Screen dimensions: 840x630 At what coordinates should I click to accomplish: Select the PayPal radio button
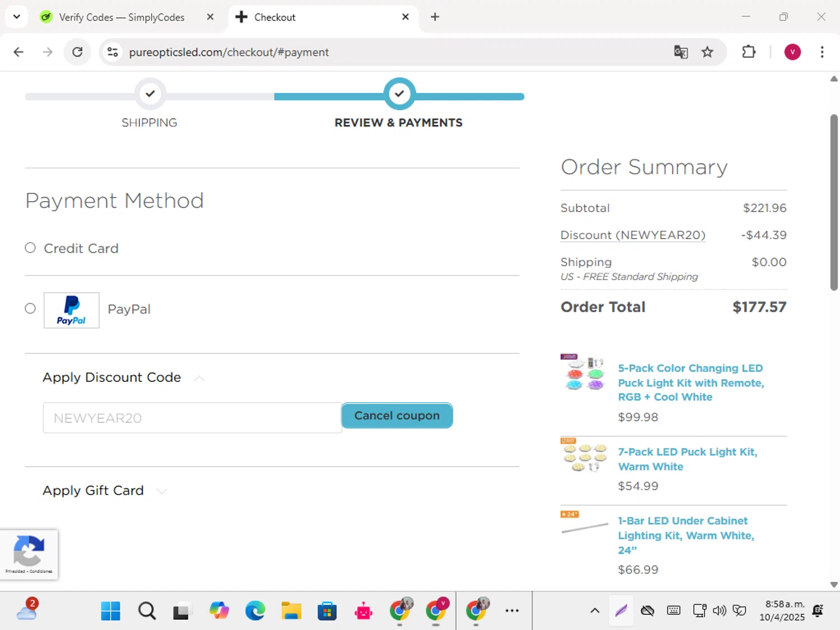(x=30, y=309)
